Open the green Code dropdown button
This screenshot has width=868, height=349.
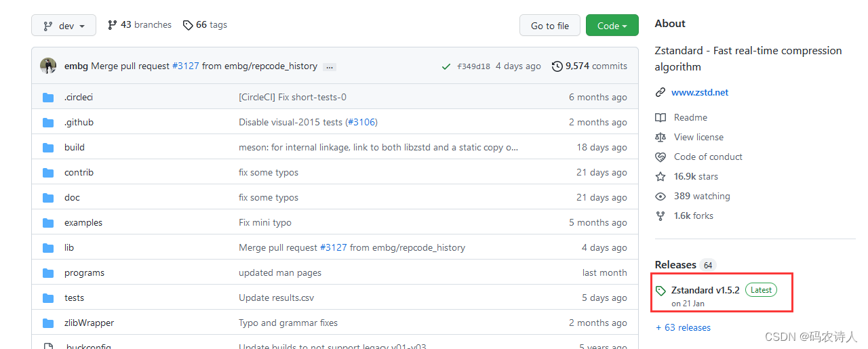pyautogui.click(x=612, y=26)
